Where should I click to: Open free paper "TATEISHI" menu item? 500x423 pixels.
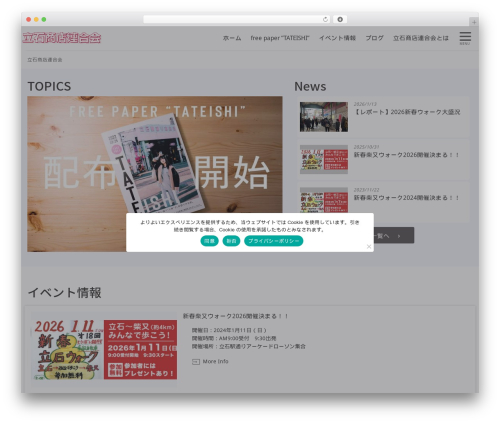(280, 38)
